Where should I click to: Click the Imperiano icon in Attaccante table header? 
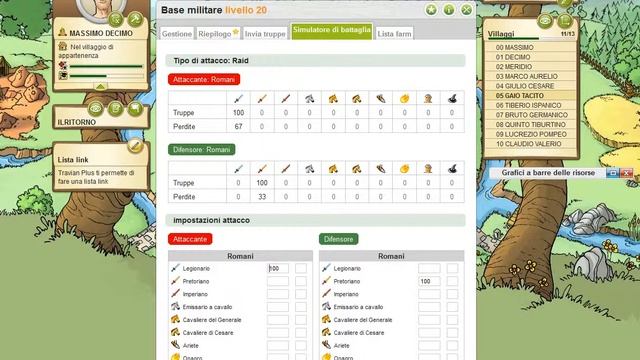pyautogui.click(x=286, y=98)
